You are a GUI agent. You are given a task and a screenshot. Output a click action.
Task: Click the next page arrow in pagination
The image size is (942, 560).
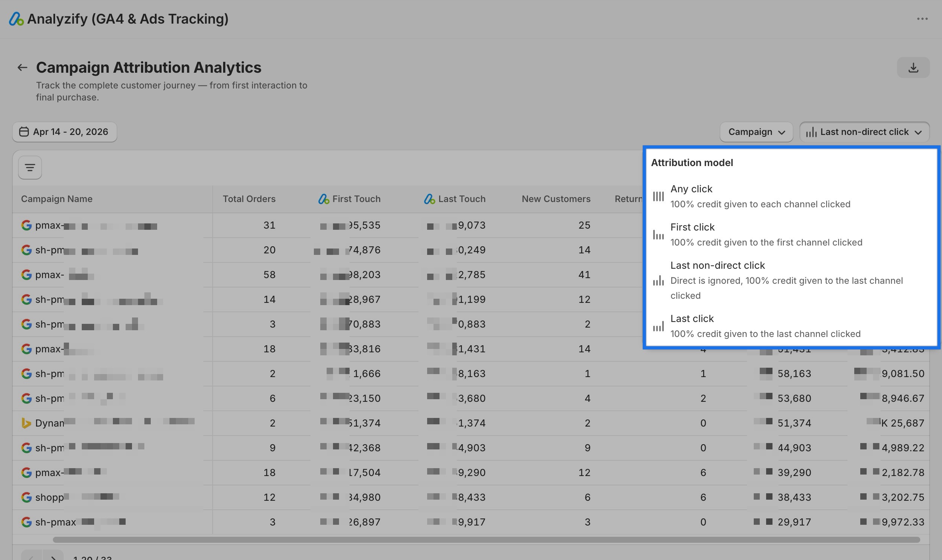pos(54,558)
